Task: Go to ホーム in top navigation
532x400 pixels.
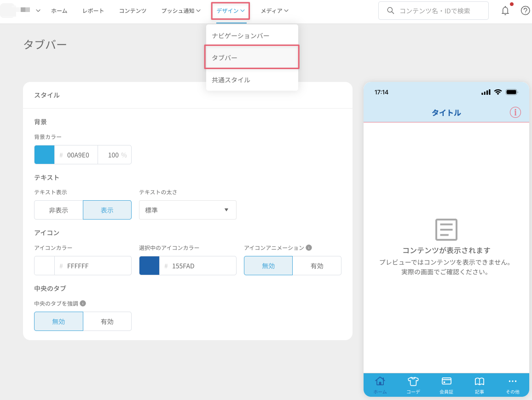Action: [59, 11]
